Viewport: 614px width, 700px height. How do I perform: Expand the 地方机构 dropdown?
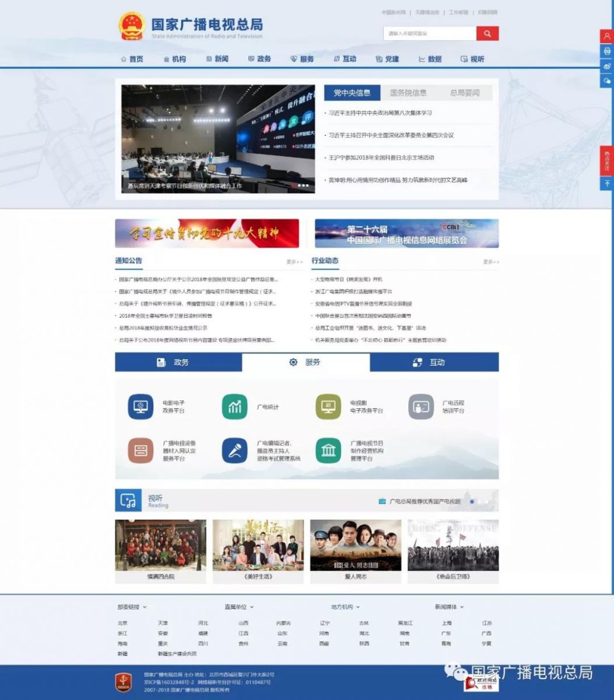tap(345, 607)
